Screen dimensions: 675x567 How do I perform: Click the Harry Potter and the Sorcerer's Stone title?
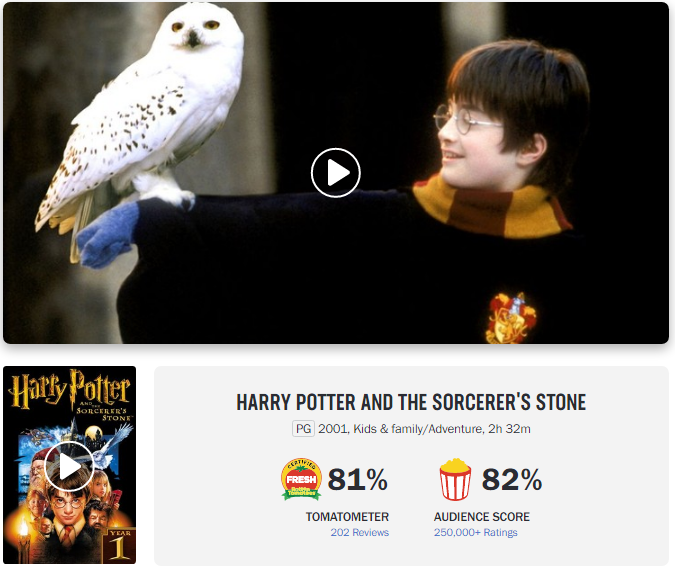tap(411, 403)
